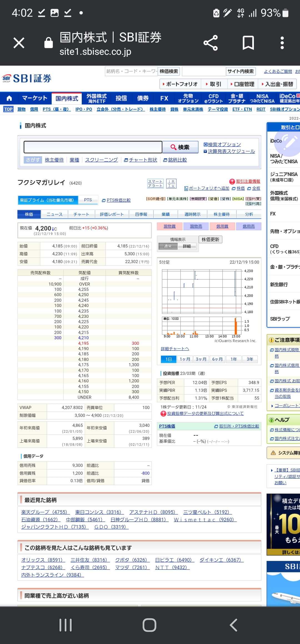Viewport: 300px width, 644px height.
Task: Select 1日 chart period
Action: coord(169,359)
